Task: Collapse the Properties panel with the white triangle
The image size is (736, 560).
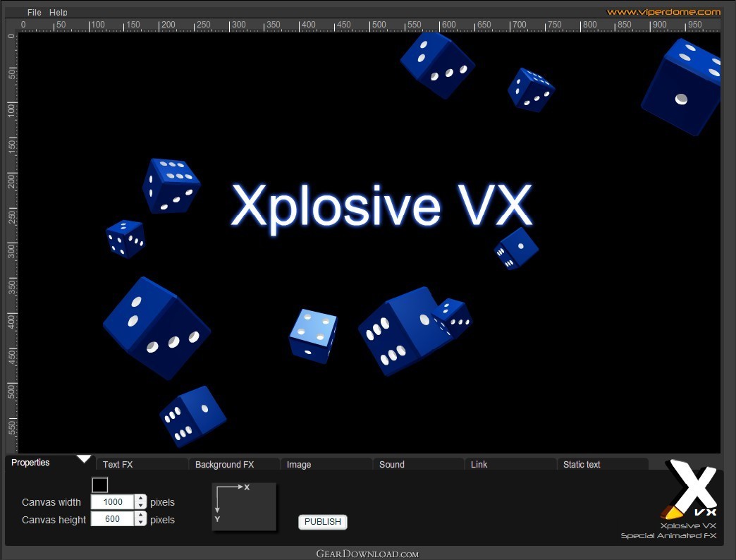Action: (84, 458)
